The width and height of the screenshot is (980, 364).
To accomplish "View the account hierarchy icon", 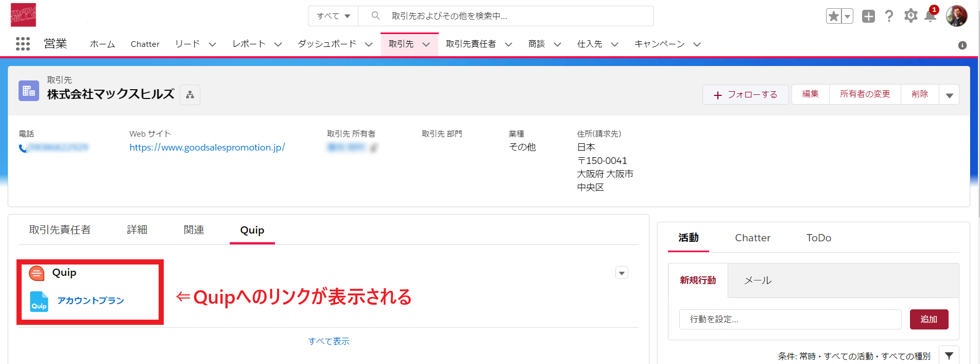I will pos(190,95).
